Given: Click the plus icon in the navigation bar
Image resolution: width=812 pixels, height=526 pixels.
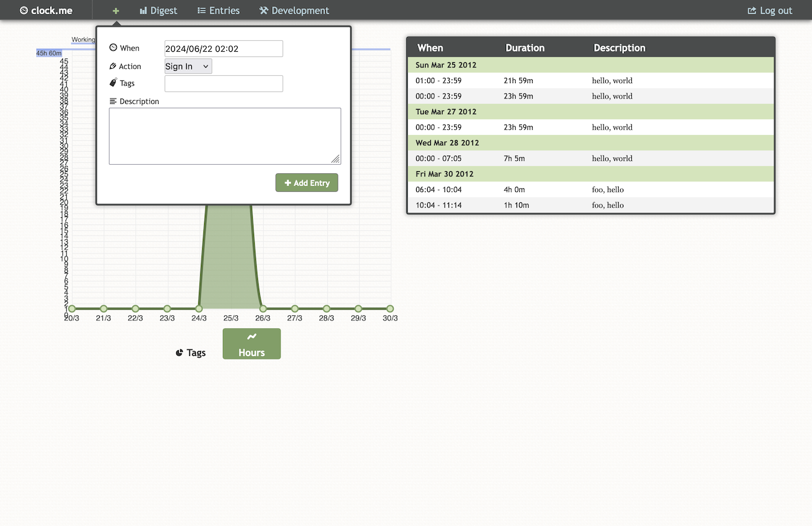Looking at the screenshot, I should (116, 10).
